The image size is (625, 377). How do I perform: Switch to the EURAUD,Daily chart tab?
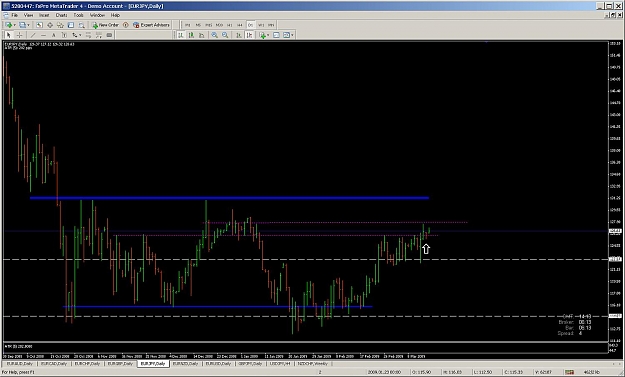(20, 364)
